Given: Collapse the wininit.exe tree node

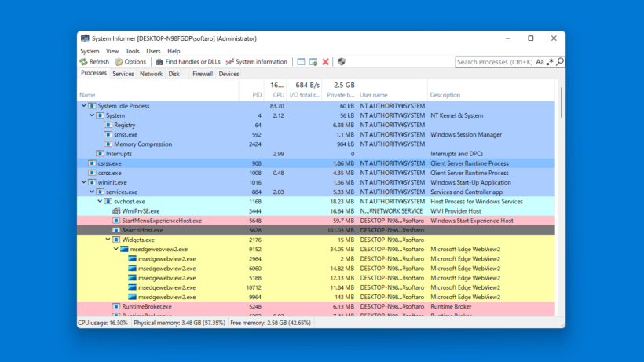Looking at the screenshot, I should click(x=83, y=182).
